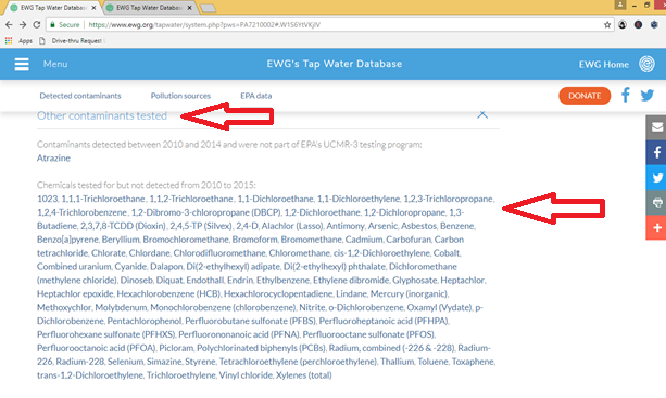Open the EPA data section
The width and height of the screenshot is (666, 398).
tap(256, 96)
